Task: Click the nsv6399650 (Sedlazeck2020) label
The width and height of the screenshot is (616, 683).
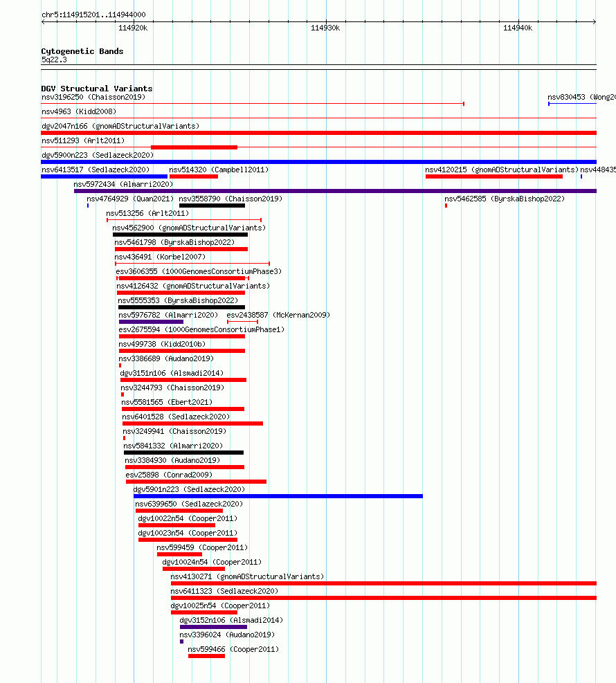Action: pos(189,504)
